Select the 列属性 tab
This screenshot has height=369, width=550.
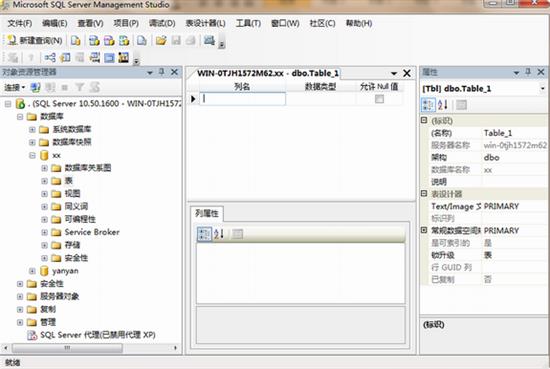coord(207,213)
